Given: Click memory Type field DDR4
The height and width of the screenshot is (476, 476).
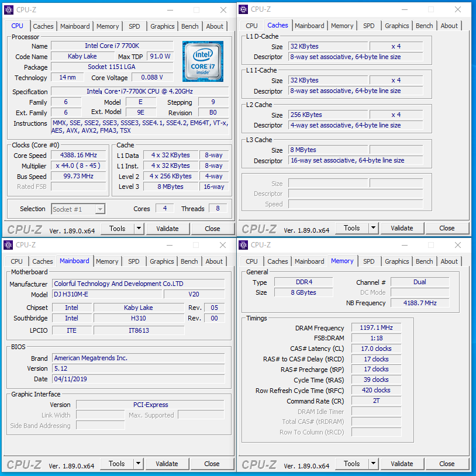Looking at the screenshot, I should 303,282.
